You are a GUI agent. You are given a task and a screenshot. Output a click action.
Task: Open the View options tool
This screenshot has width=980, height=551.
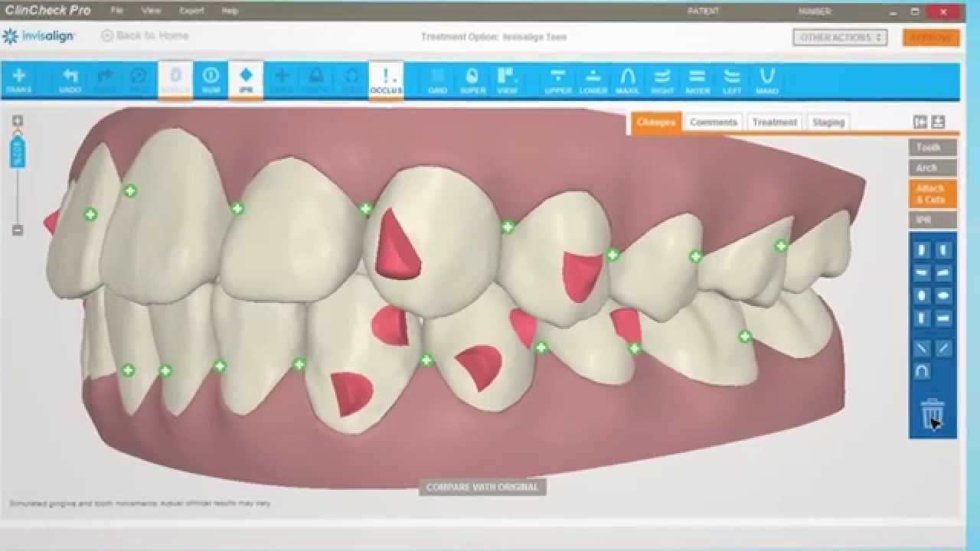pyautogui.click(x=507, y=80)
